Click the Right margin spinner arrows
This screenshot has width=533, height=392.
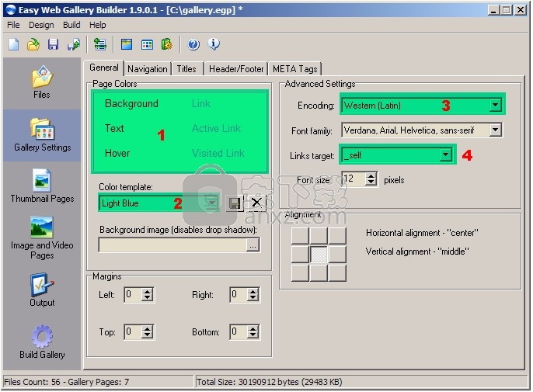[x=253, y=294]
